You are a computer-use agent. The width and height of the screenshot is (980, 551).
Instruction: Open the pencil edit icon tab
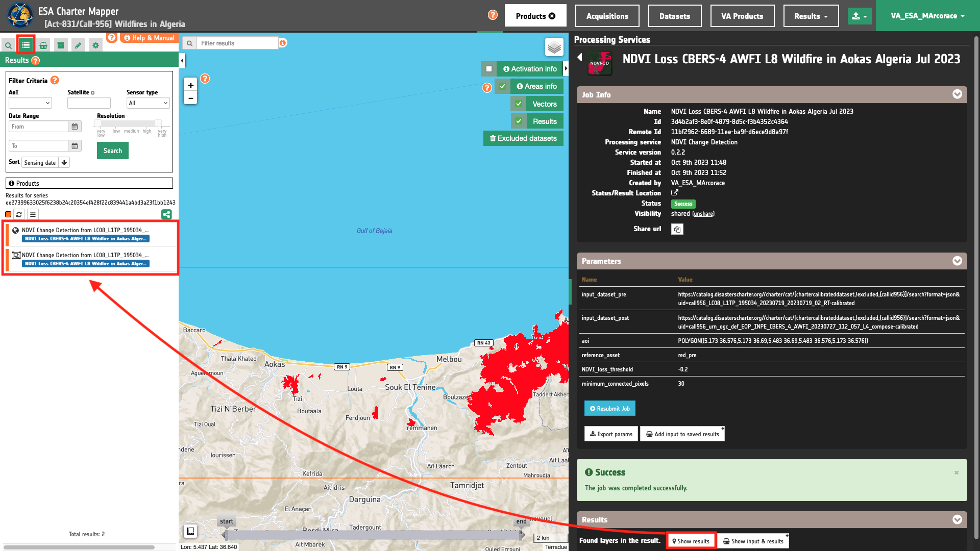click(78, 45)
